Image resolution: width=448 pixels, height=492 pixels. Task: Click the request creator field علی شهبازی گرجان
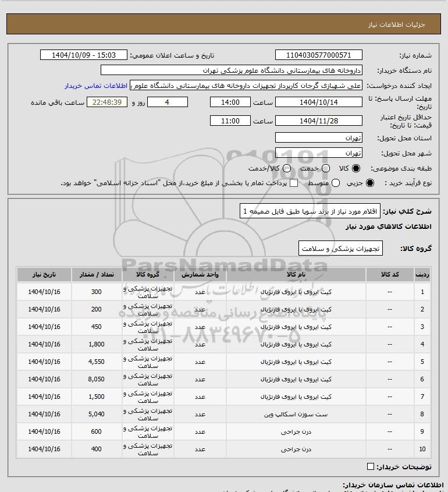tap(246, 86)
